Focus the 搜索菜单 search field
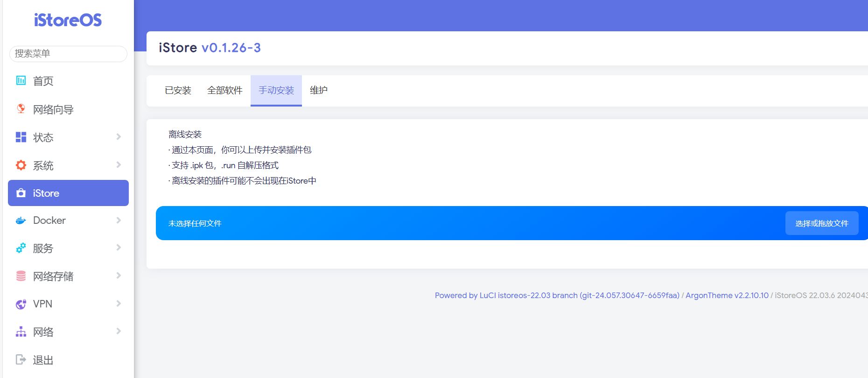 click(x=68, y=54)
